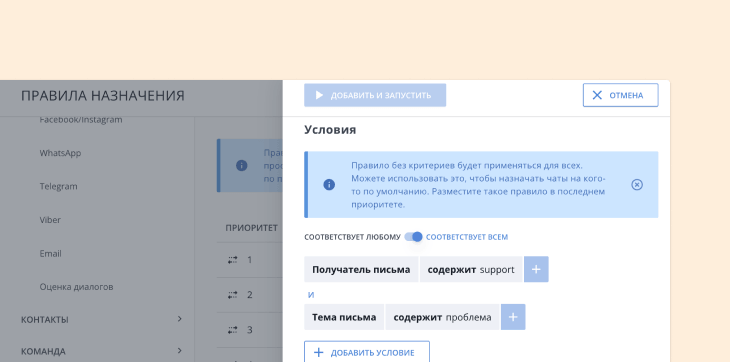Expand the КОМАНДА section chevron

click(x=180, y=350)
